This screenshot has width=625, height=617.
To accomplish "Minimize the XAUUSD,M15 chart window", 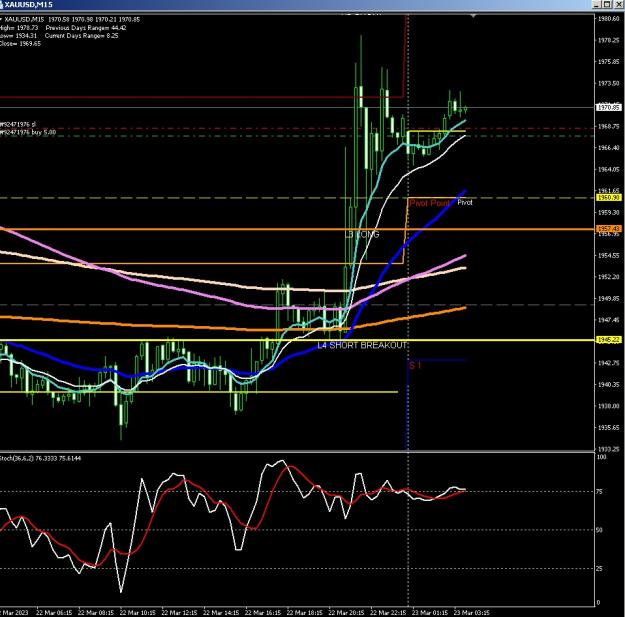I will pyautogui.click(x=597, y=4).
